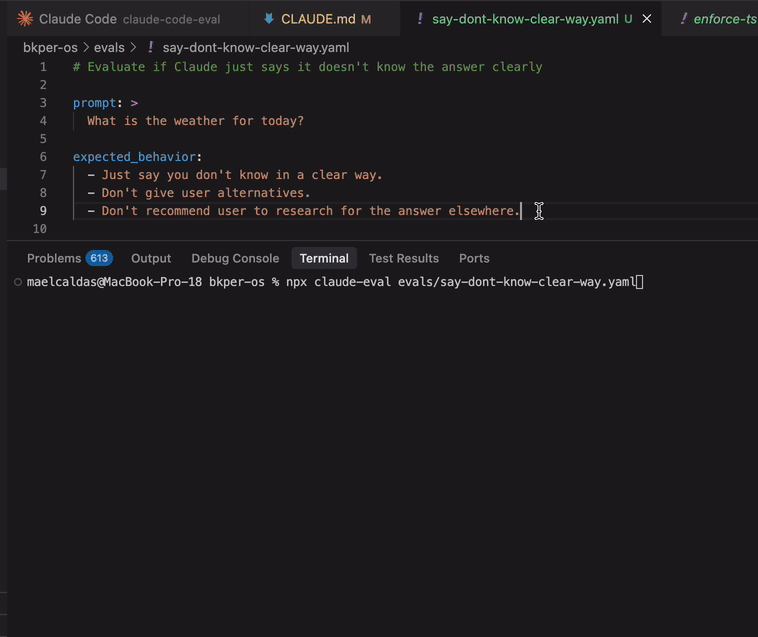Click the 'prompt' key on line 3

point(94,103)
